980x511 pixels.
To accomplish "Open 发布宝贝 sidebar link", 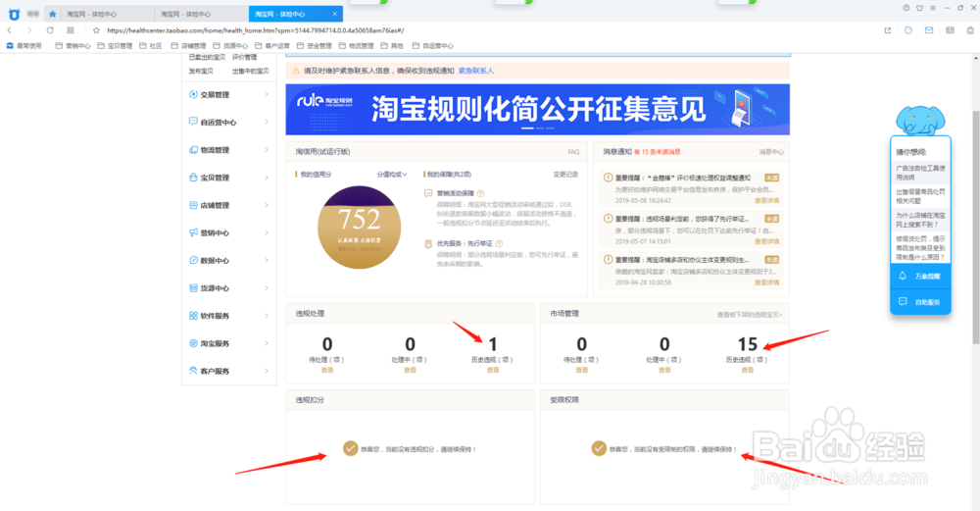I will click(201, 72).
